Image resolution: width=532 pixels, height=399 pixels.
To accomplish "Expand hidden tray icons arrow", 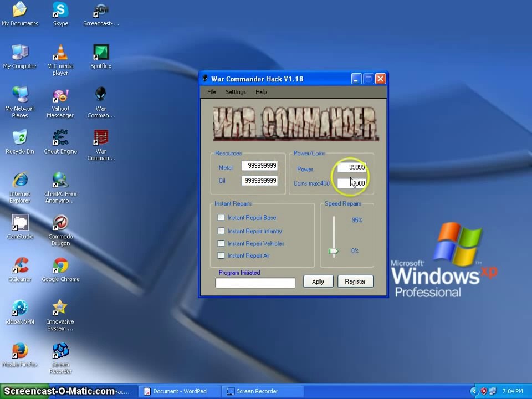I will pyautogui.click(x=474, y=391).
